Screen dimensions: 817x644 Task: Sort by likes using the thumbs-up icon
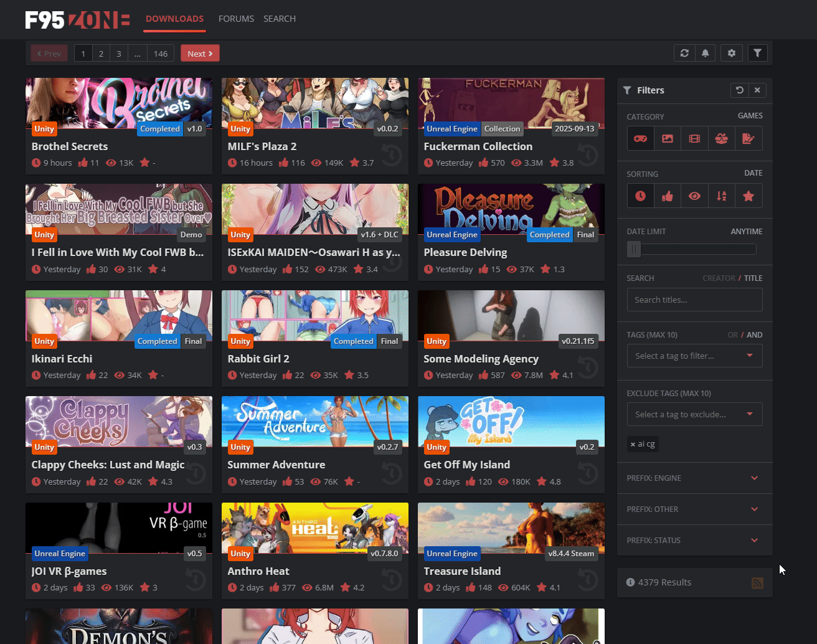tap(668, 196)
